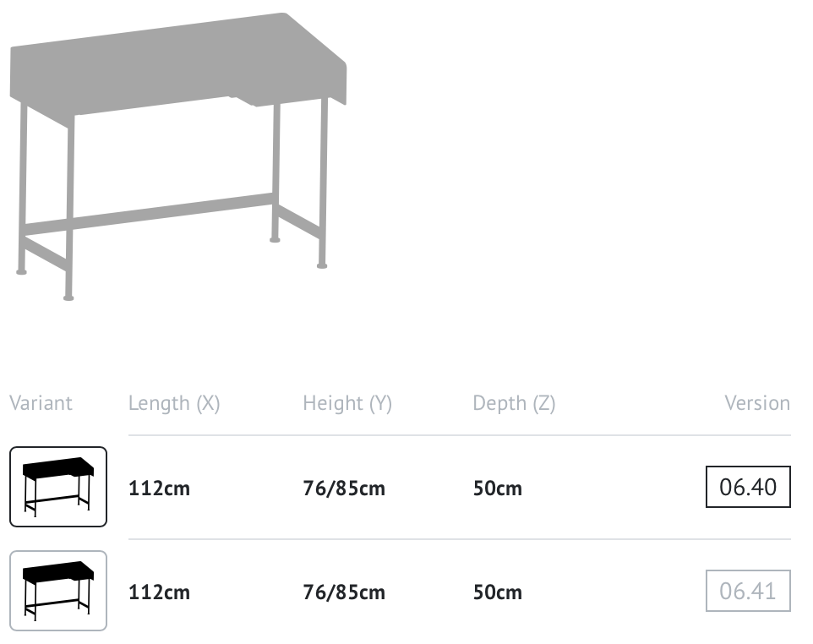Select the first desk variant thumbnail
813x644 pixels.
(x=58, y=486)
